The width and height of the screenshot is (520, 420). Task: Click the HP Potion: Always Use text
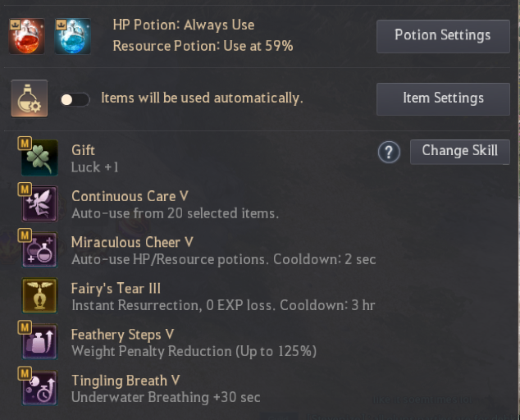click(184, 25)
